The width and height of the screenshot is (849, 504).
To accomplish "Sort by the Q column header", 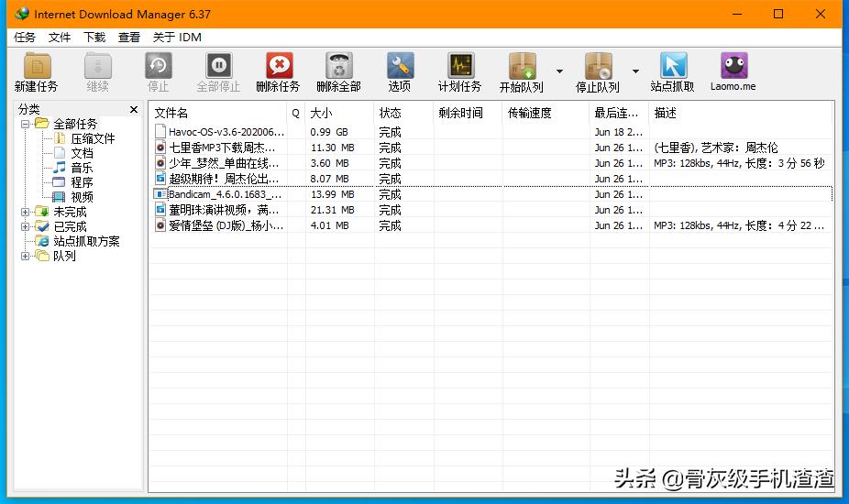I will [296, 113].
